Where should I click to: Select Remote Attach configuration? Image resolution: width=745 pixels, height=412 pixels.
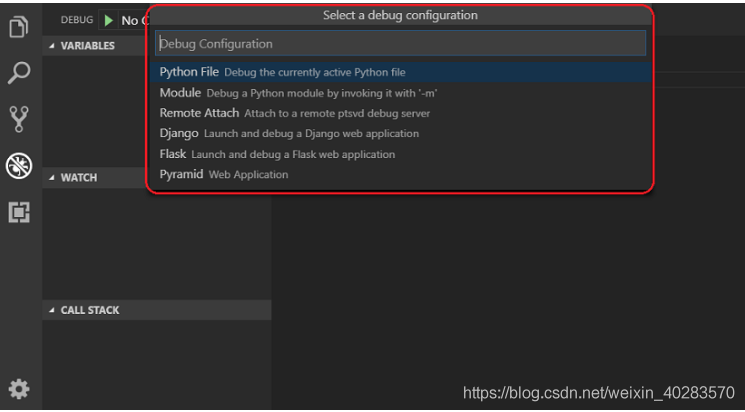[199, 113]
